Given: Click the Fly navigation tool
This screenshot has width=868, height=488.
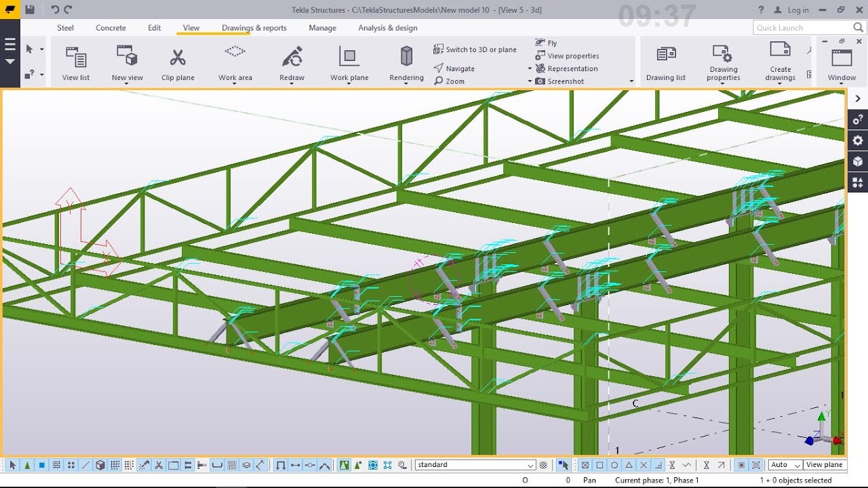Looking at the screenshot, I should (546, 43).
